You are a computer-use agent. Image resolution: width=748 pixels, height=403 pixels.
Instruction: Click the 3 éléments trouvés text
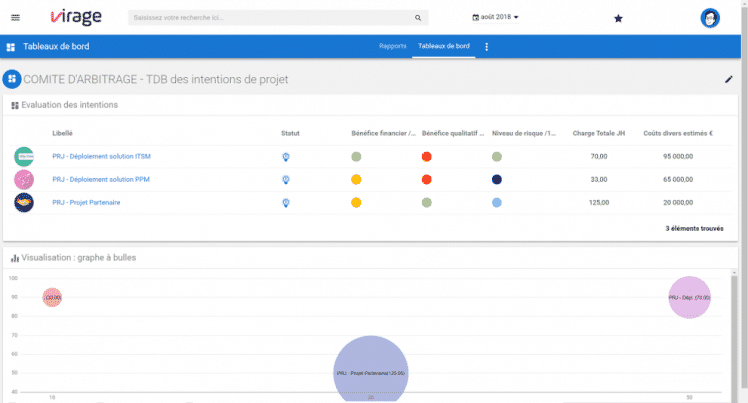[694, 228]
